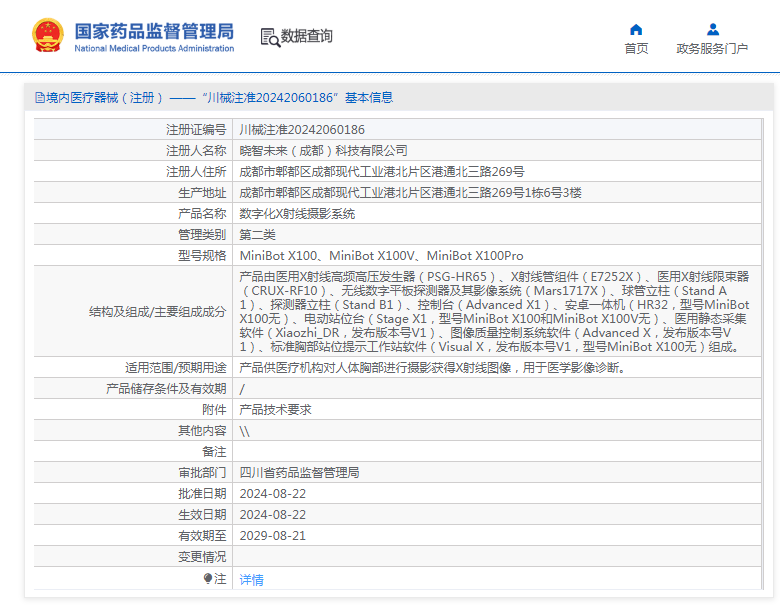Click the document icon before 境内医疗器械
This screenshot has width=780, height=605.
(40, 98)
